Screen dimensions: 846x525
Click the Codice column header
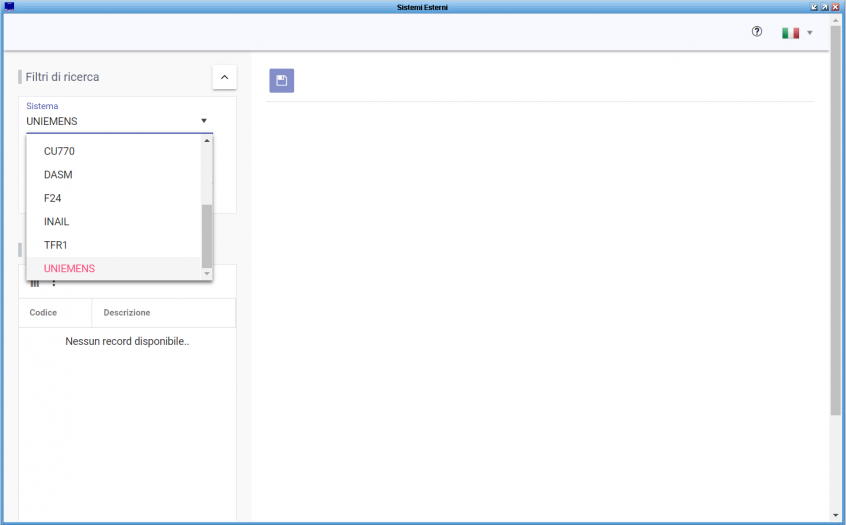[55, 312]
